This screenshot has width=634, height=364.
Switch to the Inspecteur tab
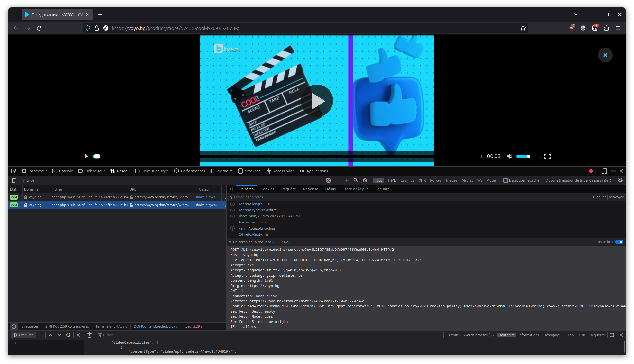[x=34, y=171]
